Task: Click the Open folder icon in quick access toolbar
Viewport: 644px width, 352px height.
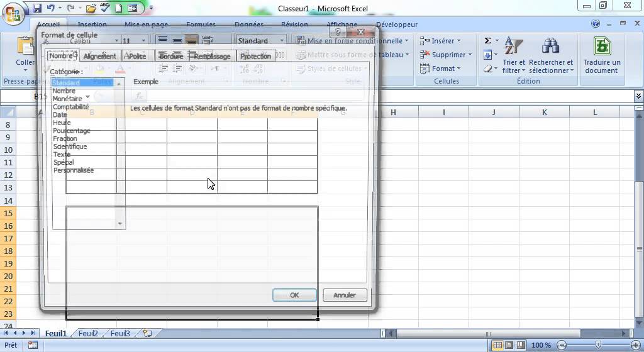Action: 91,8
